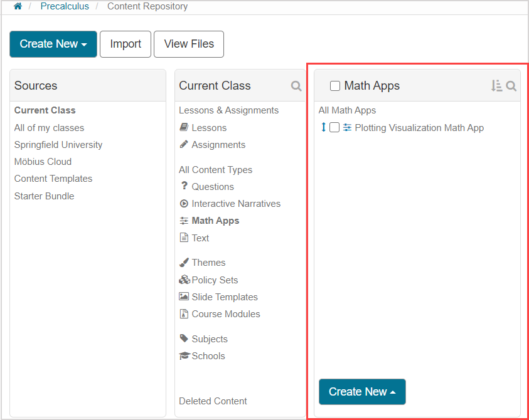Image resolution: width=529 pixels, height=420 pixels.
Task: Click the Schools graduation cap icon
Action: [x=184, y=356]
